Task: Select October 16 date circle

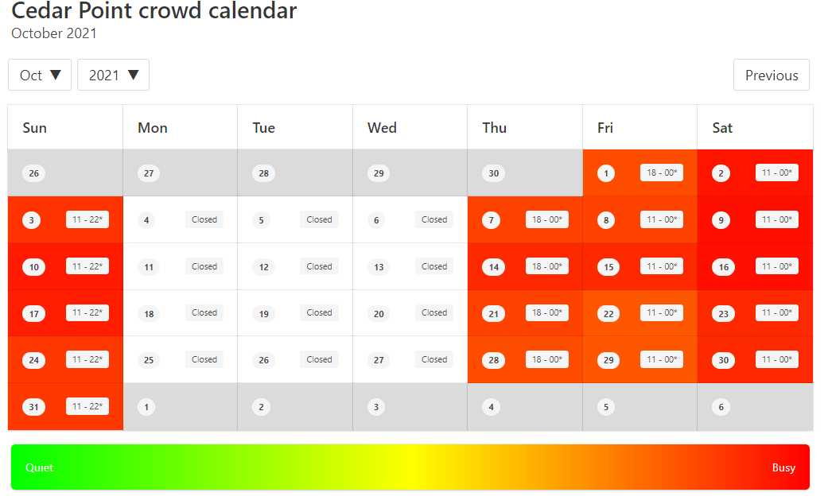Action: click(x=724, y=267)
